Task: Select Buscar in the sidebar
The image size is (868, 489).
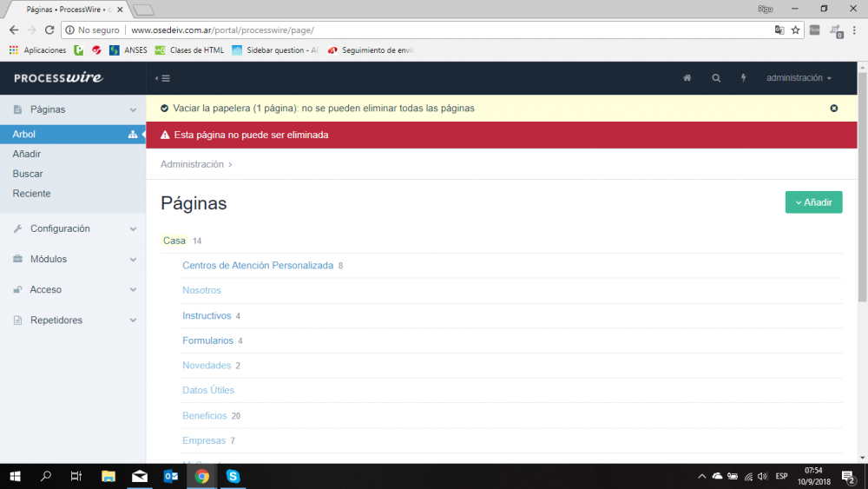Action: (x=28, y=174)
